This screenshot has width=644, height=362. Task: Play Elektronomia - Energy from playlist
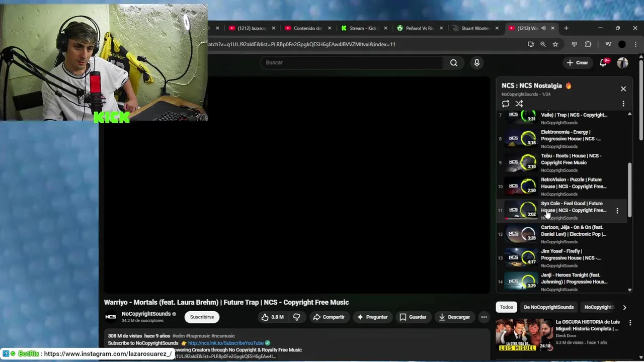pos(562,138)
